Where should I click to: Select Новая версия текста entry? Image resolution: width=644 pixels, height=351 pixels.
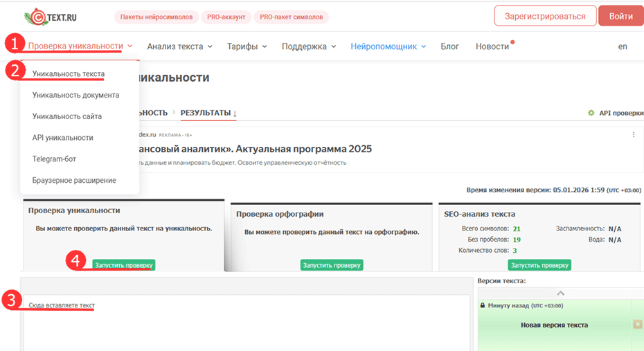554,325
